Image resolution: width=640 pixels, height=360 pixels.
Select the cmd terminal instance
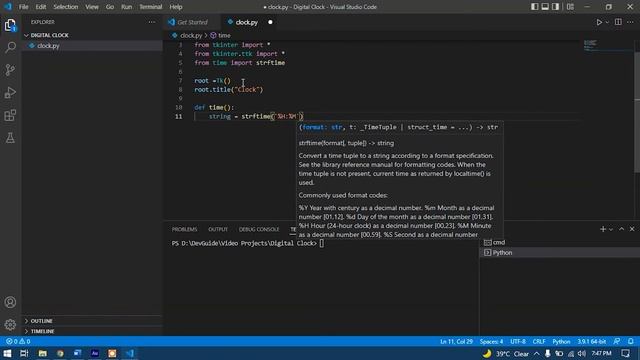pyautogui.click(x=560, y=242)
